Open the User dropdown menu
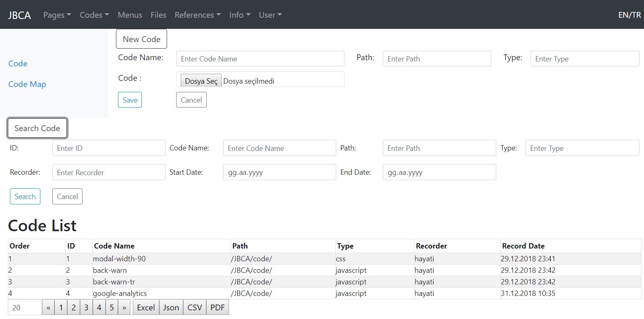Viewport: 644px width, 319px height. pos(270,15)
